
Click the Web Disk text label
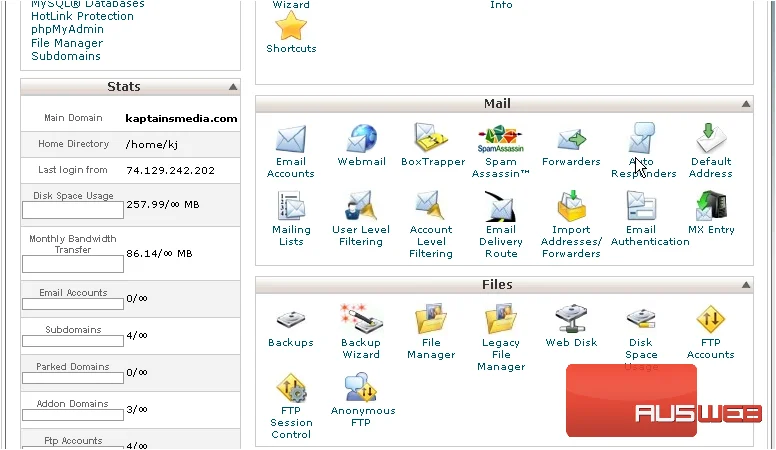pos(571,343)
